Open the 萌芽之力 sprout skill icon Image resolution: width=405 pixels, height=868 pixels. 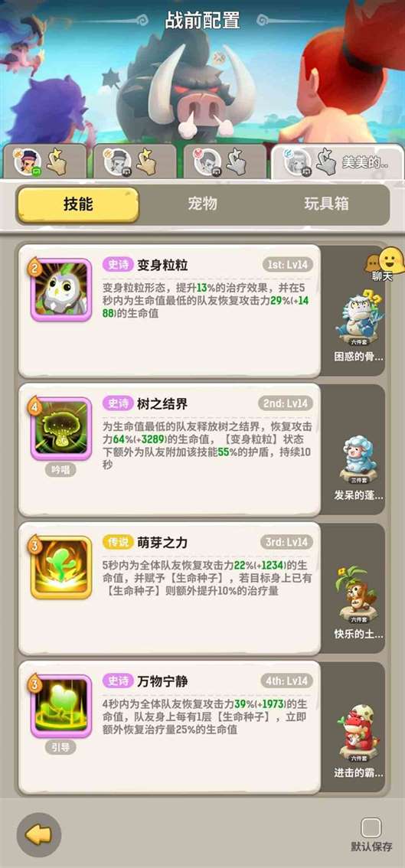tap(60, 568)
